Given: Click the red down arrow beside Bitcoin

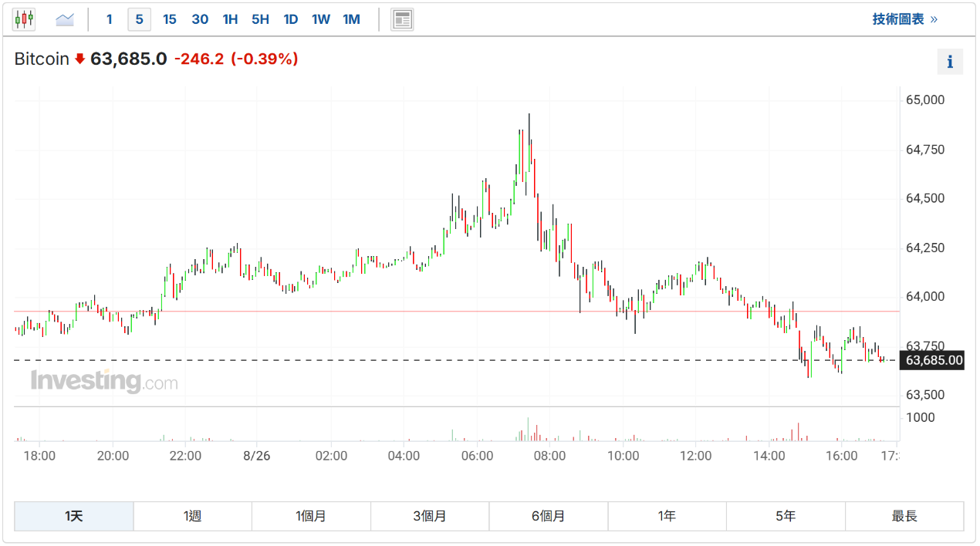Looking at the screenshot, I should pos(79,59).
